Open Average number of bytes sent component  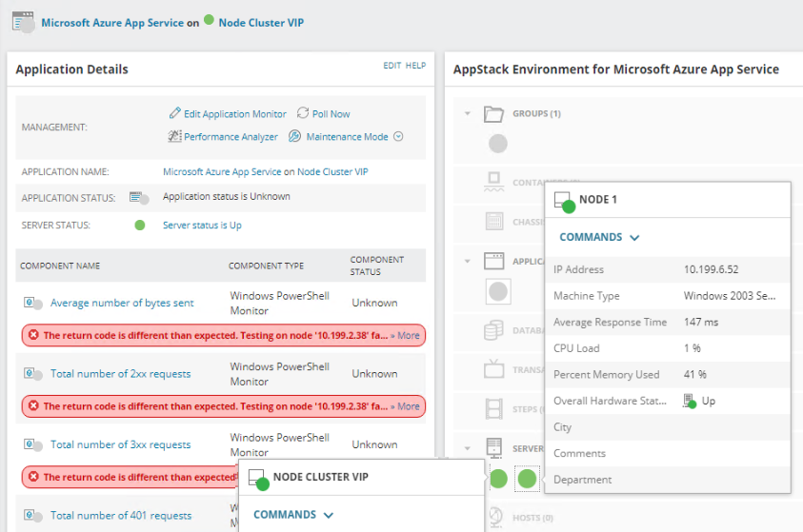pos(122,303)
